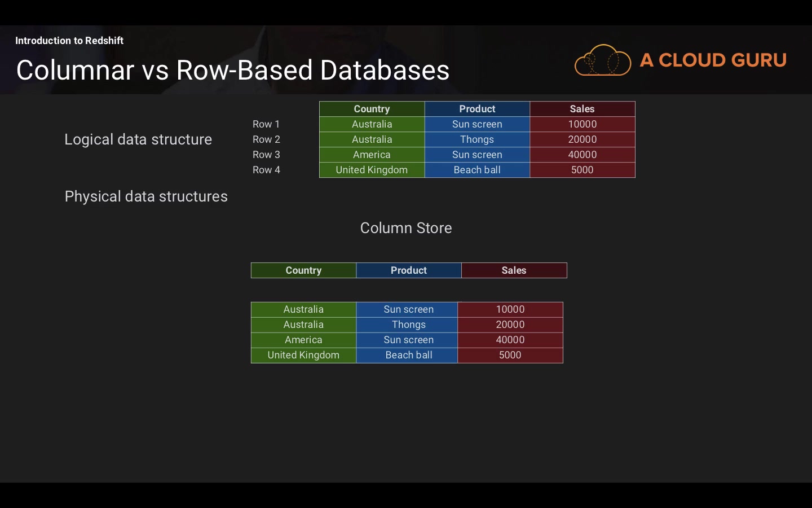Click the "Row 3" label
The image size is (812, 508).
[266, 155]
